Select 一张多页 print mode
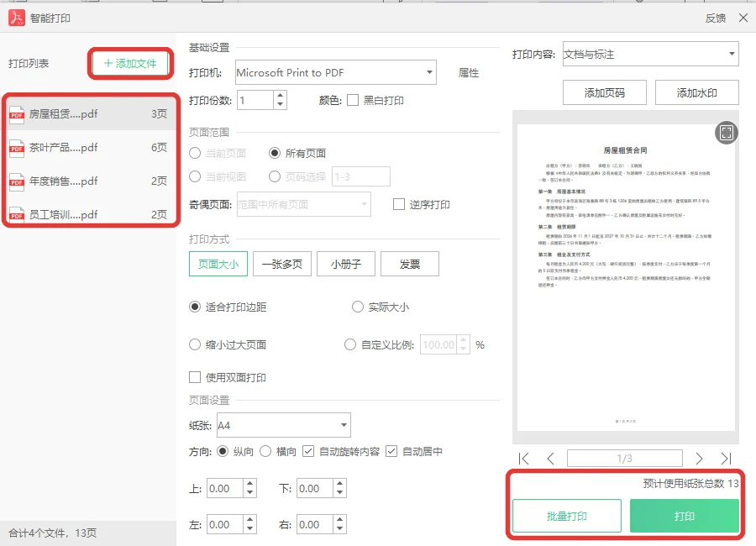Image resolution: width=756 pixels, height=546 pixels. (282, 264)
